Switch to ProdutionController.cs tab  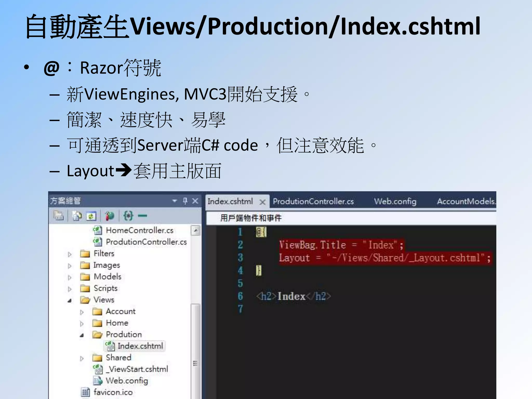[x=313, y=201]
